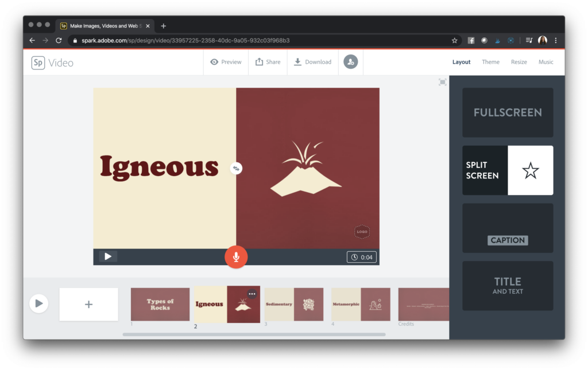588x370 pixels.
Task: Click the fullscreen preview icon above the canvas
Action: coord(442,82)
